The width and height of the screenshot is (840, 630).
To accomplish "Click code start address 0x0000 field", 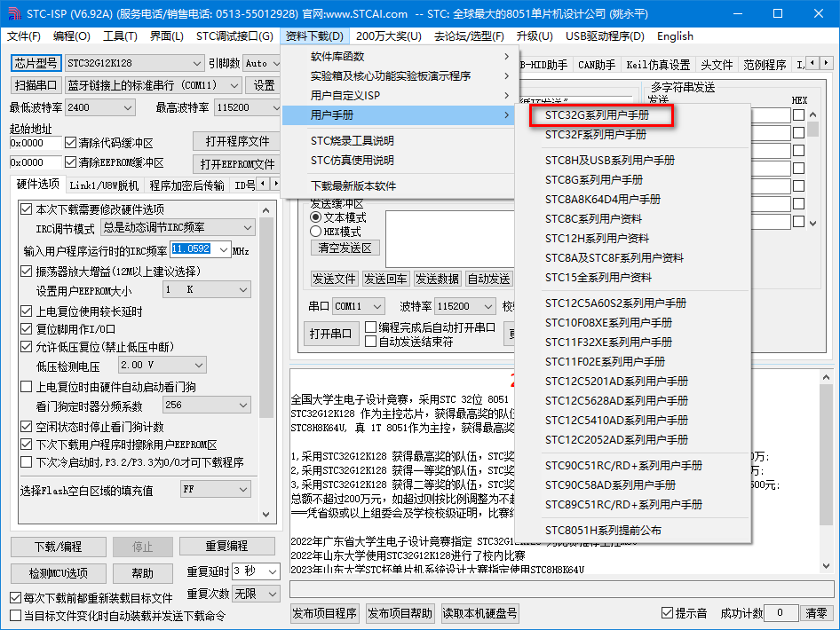I will 35,143.
